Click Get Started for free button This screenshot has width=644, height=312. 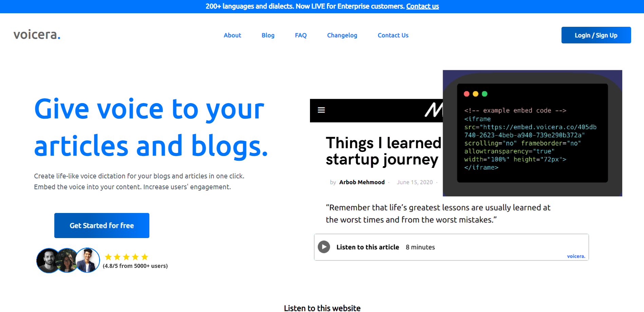(x=102, y=226)
